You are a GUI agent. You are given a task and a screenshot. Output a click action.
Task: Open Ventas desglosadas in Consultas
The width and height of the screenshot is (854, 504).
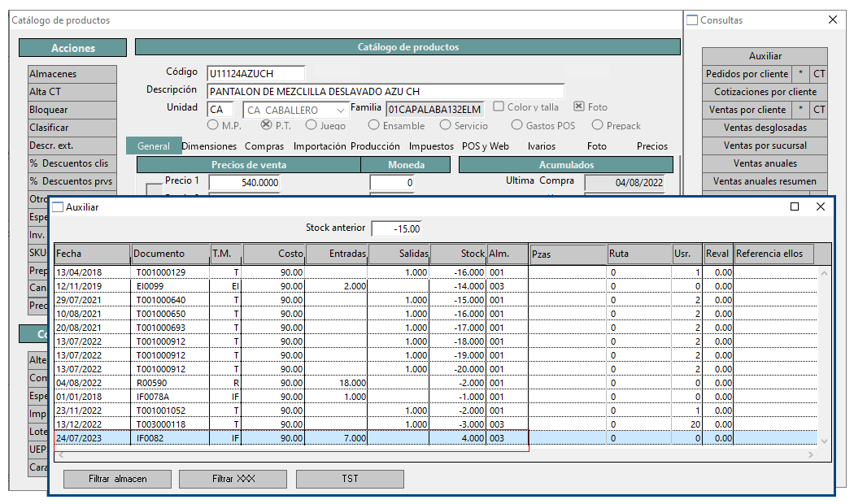(x=765, y=128)
